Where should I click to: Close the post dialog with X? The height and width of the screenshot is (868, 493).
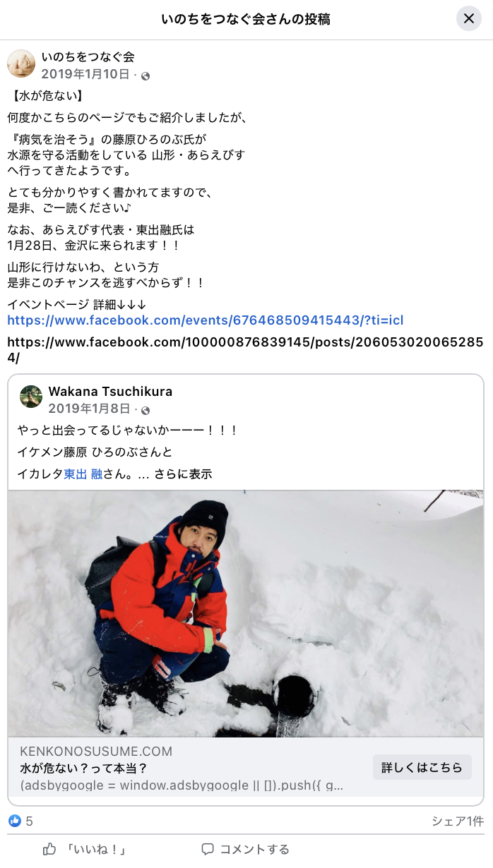(468, 19)
